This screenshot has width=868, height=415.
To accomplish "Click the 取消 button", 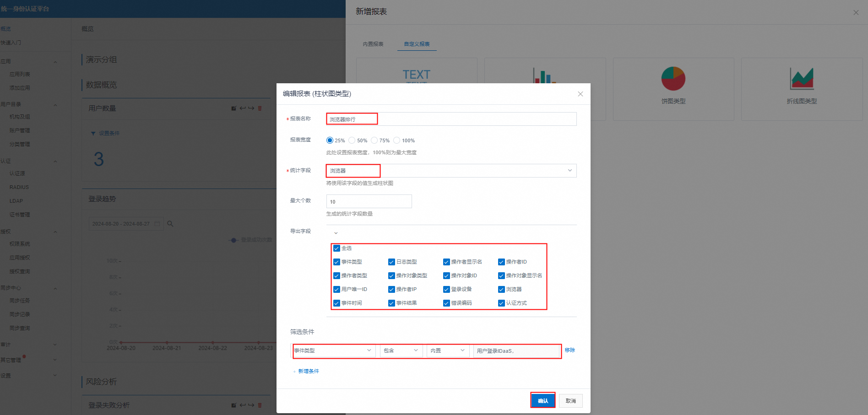I will point(570,401).
